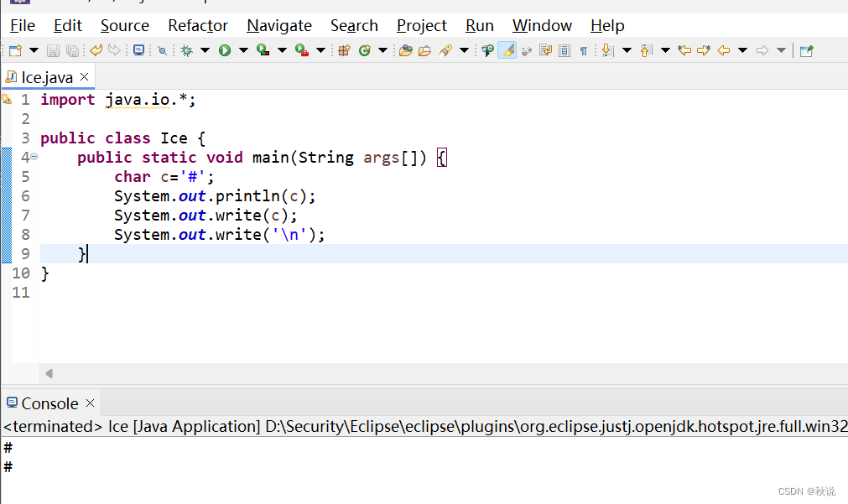Click the Open Perspective icon
Image resolution: width=848 pixels, height=504 pixels.
tap(806, 50)
